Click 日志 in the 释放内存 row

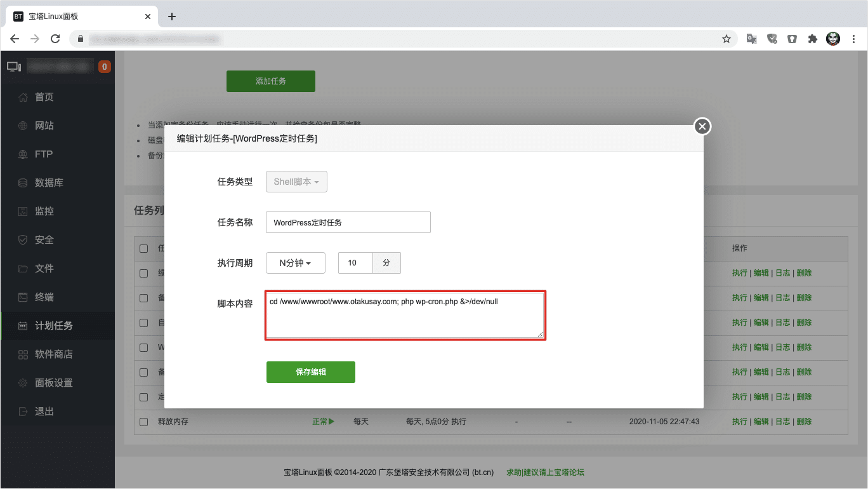tap(782, 422)
